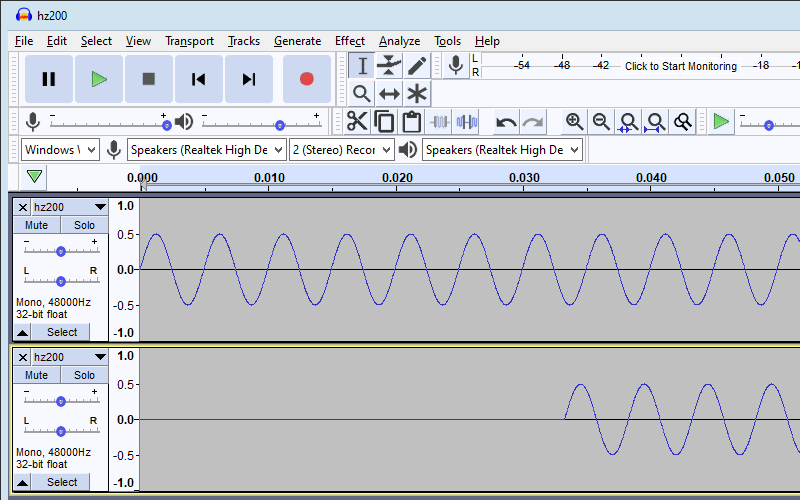Choose the Multi-tool asterisk icon
The width and height of the screenshot is (800, 500).
(x=417, y=94)
